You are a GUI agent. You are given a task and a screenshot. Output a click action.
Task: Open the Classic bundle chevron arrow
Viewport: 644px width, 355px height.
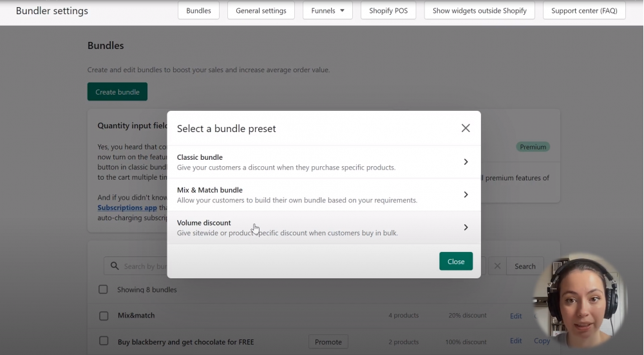[x=466, y=162]
